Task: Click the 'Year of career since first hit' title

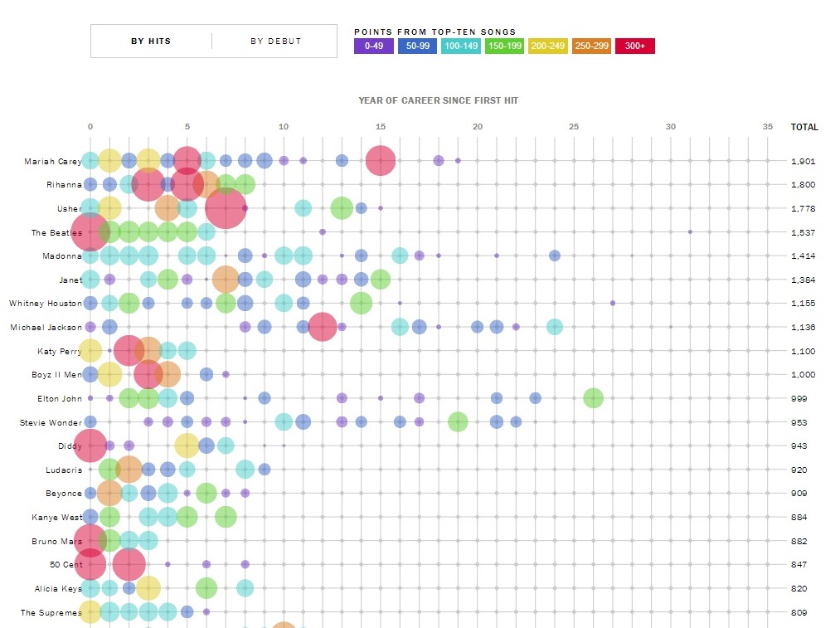Action: click(438, 100)
